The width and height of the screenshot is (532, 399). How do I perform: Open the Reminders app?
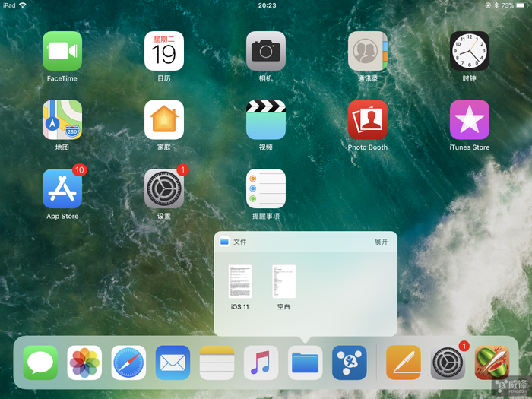266,188
